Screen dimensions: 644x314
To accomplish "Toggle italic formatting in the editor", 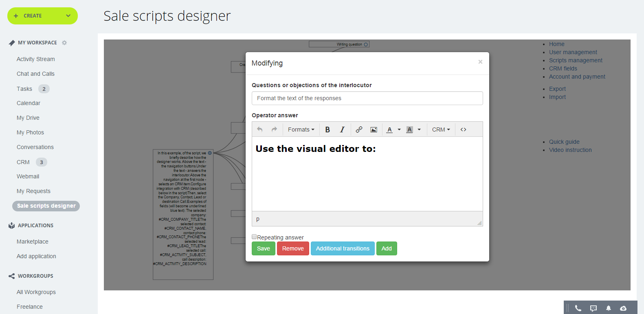I will [x=342, y=130].
